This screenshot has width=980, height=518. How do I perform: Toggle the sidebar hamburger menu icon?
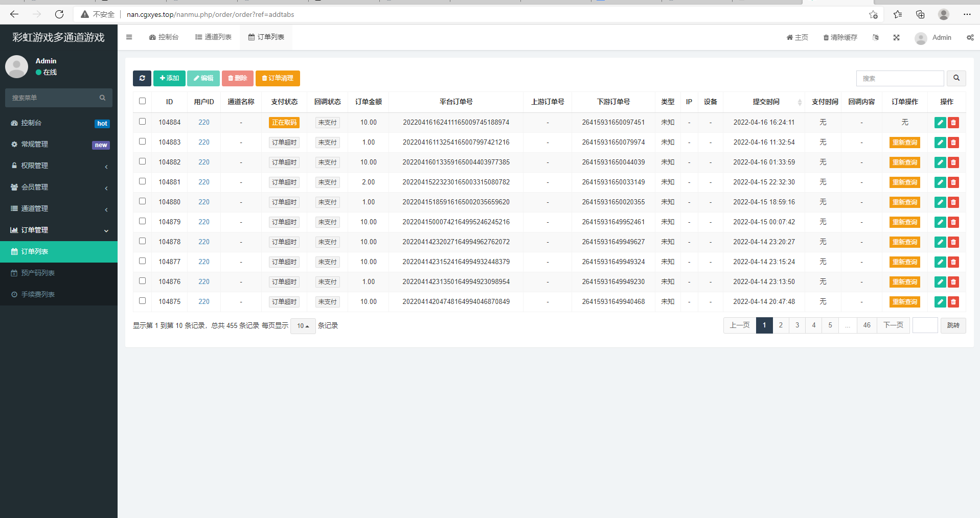pyautogui.click(x=129, y=37)
